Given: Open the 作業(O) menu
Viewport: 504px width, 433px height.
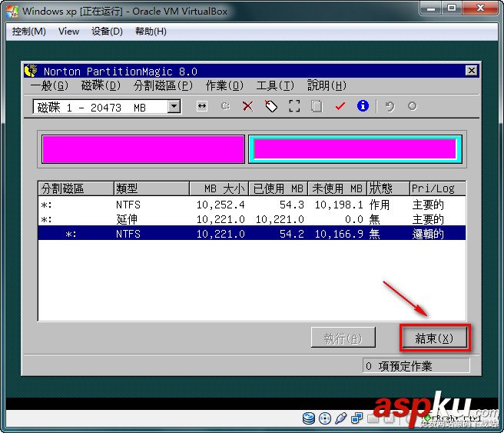Looking at the screenshot, I should click(224, 85).
